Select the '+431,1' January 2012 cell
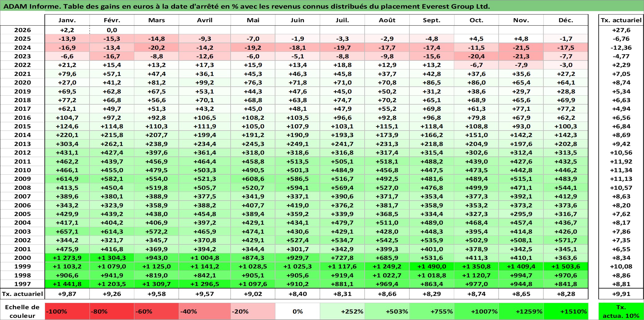The image size is (644, 320). coord(67,152)
